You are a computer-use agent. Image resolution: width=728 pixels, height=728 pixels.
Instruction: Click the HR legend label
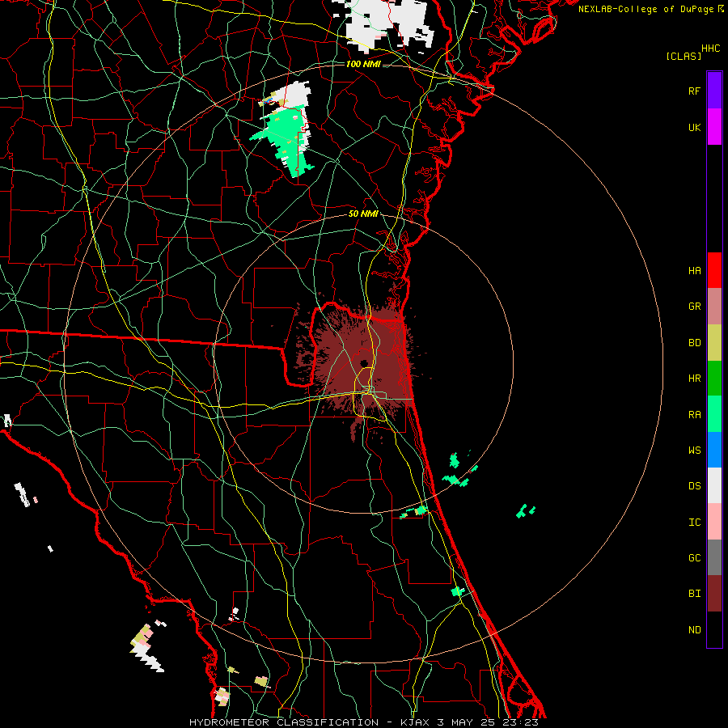(x=694, y=379)
